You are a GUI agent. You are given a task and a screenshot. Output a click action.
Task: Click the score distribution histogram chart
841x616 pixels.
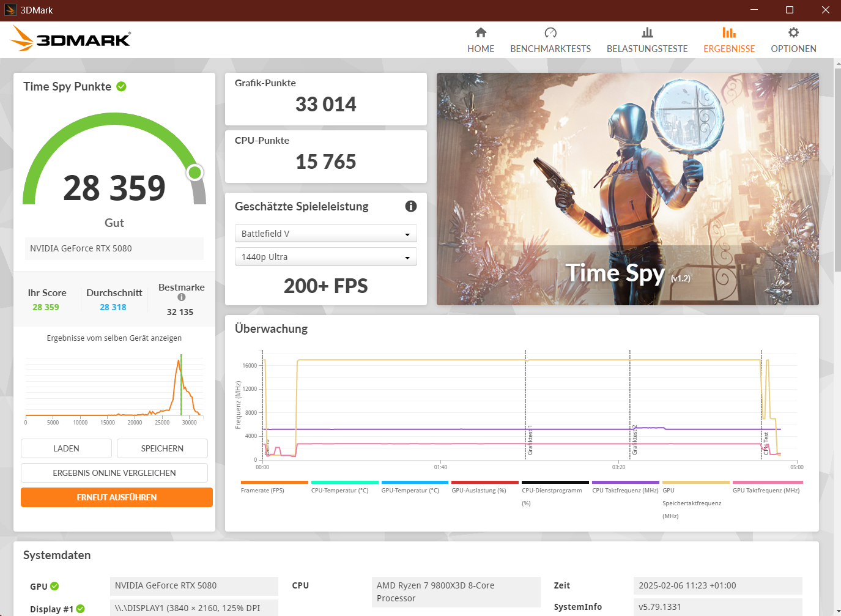click(114, 388)
